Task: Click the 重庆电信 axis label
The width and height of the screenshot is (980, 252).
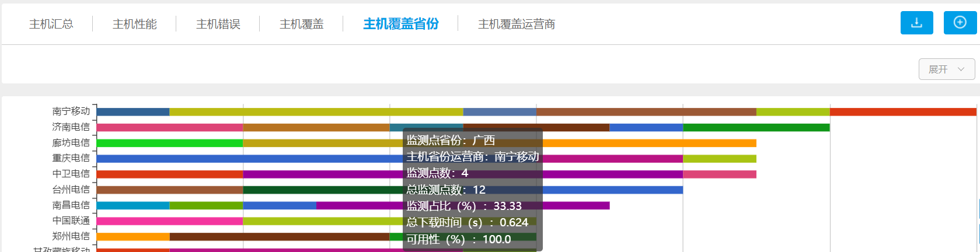Action: tap(71, 158)
